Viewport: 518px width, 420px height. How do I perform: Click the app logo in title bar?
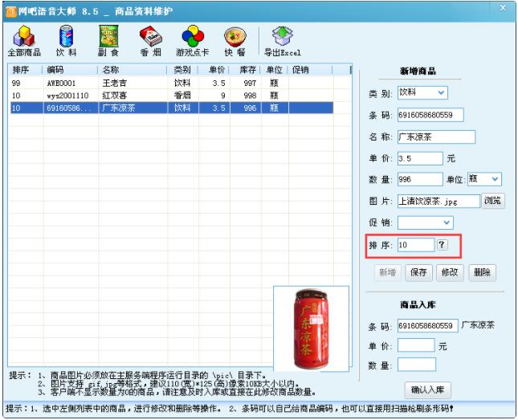tap(11, 12)
